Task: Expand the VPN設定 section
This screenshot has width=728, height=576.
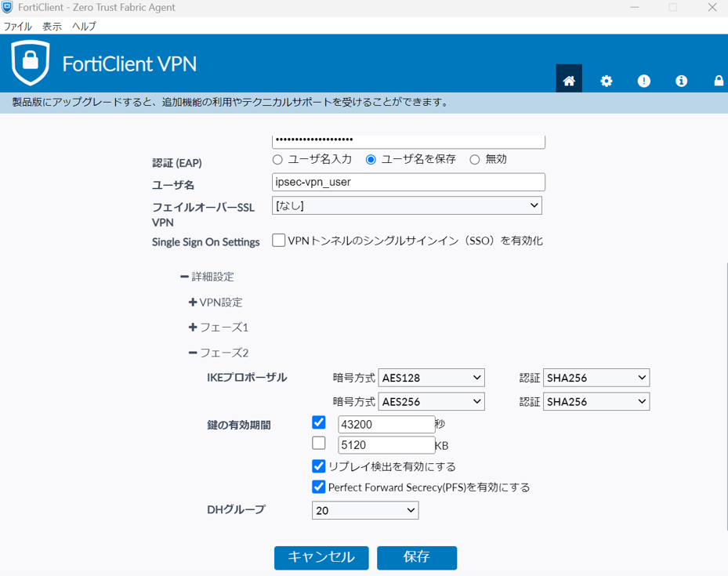Action: pyautogui.click(x=216, y=302)
